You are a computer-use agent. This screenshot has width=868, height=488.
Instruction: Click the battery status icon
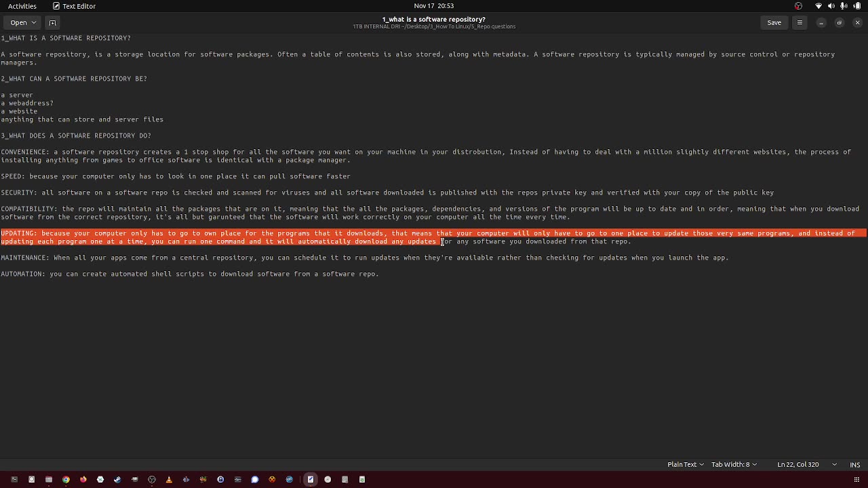tap(857, 6)
